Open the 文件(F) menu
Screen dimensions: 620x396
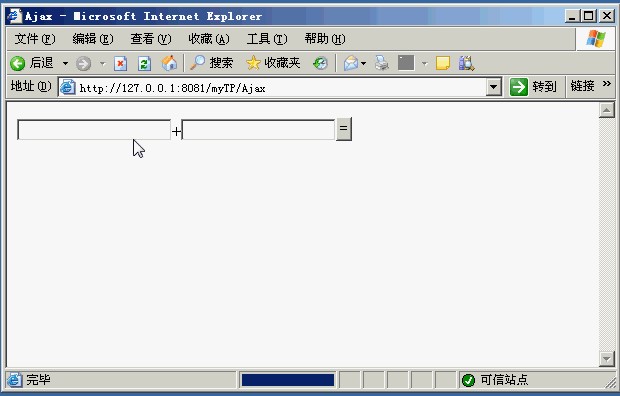tap(35, 39)
